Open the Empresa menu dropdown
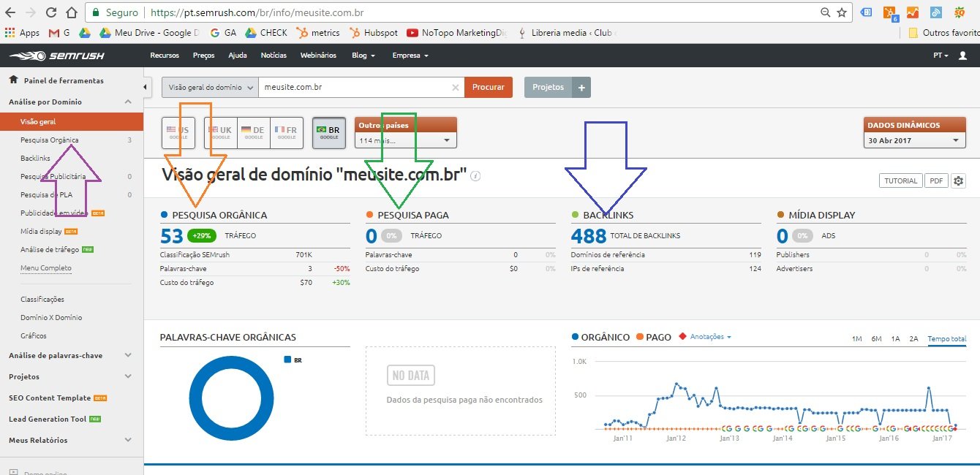Viewport: 980px width, 475px height. (410, 56)
